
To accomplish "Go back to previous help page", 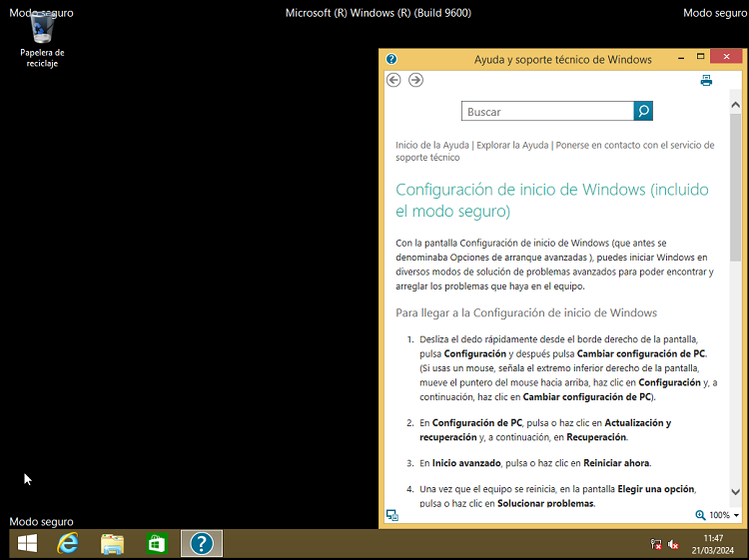I will click(x=393, y=80).
